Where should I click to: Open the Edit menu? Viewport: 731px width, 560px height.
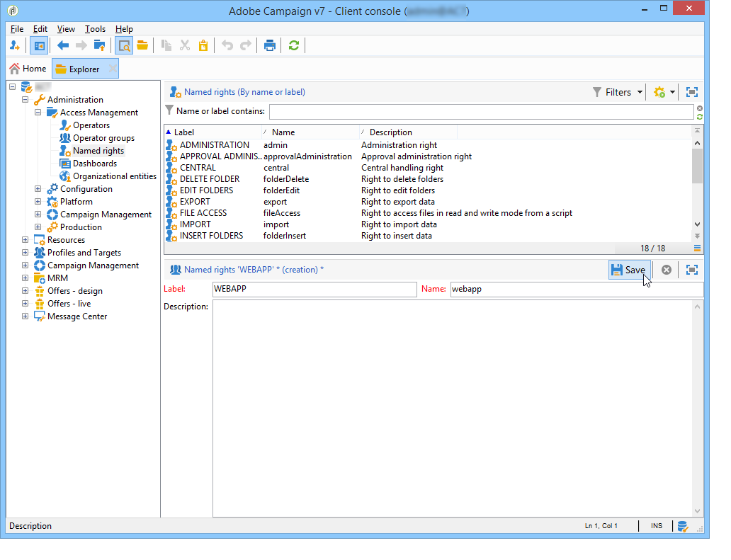click(40, 29)
